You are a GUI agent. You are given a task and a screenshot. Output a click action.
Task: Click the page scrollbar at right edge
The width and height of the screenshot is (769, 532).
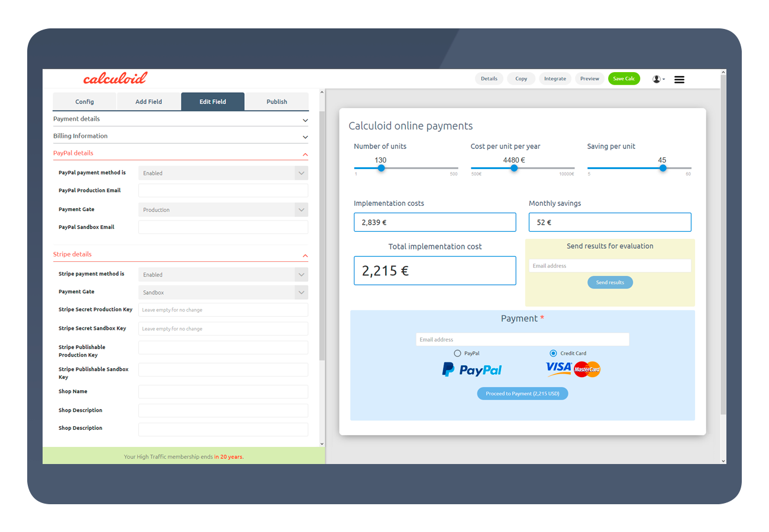pos(723,244)
